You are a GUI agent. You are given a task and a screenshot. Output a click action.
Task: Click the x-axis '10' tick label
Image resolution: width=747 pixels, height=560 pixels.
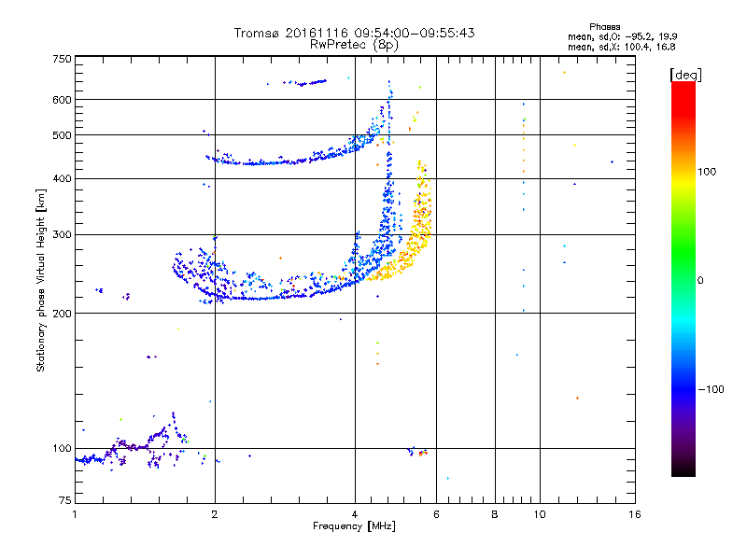pos(540,514)
